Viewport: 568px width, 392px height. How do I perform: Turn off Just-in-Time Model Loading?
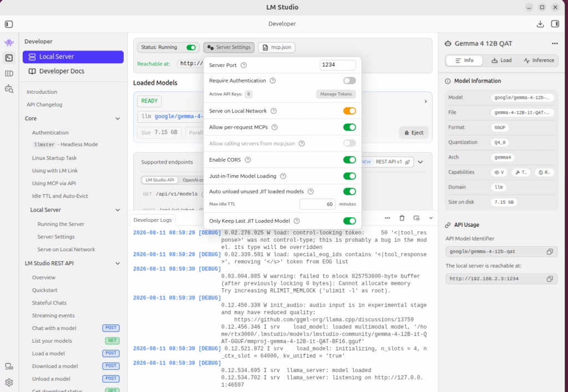point(349,176)
